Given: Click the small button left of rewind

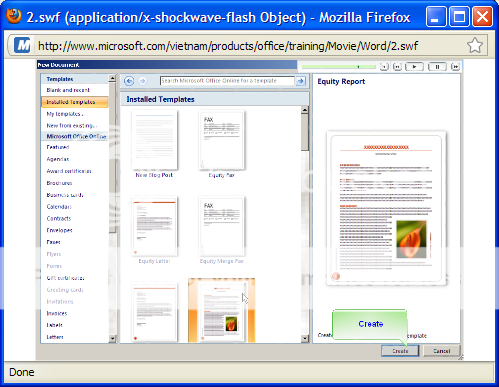Looking at the screenshot, I should [384, 67].
